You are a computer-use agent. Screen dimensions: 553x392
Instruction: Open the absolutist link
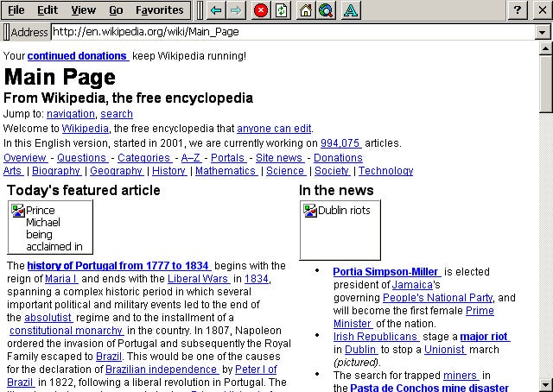point(48,317)
